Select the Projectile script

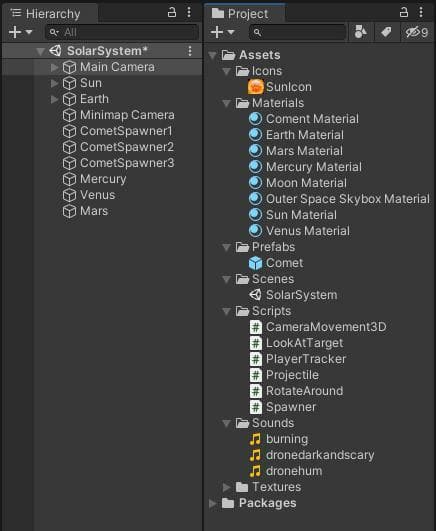click(292, 375)
